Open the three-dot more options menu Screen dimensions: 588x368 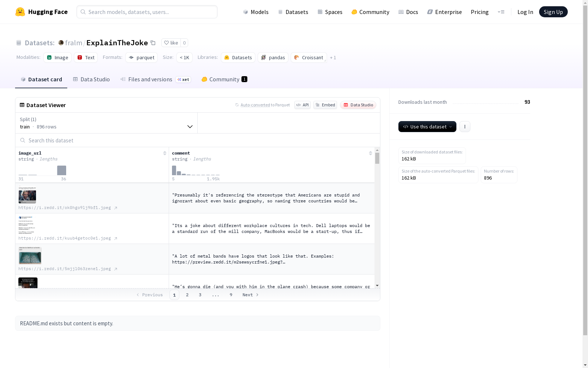(465, 127)
